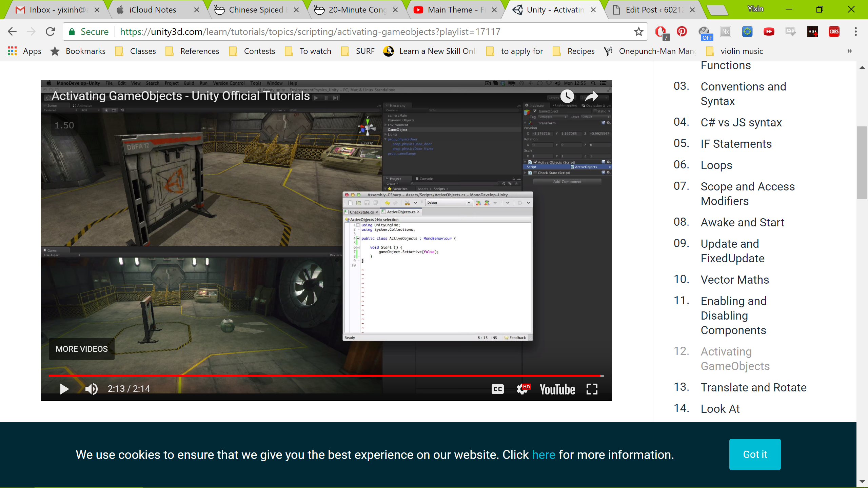Click the blue circular target extension icon
Image resolution: width=868 pixels, height=488 pixels.
coord(747,32)
